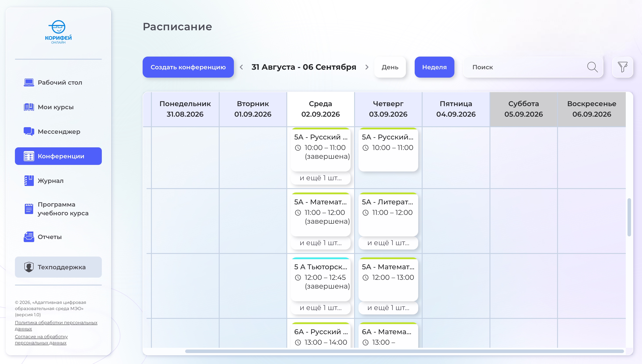642x364 pixels.
Task: Click clock icon on Thursday 10:00 Русский card
Action: (366, 148)
